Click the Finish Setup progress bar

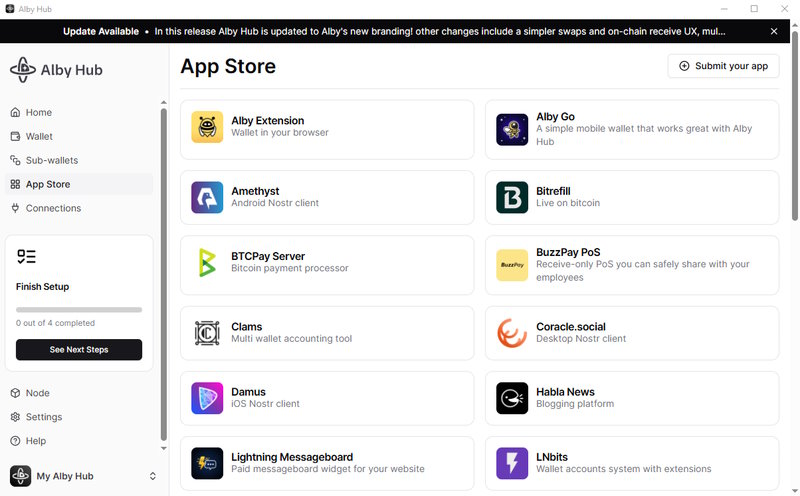(x=79, y=310)
